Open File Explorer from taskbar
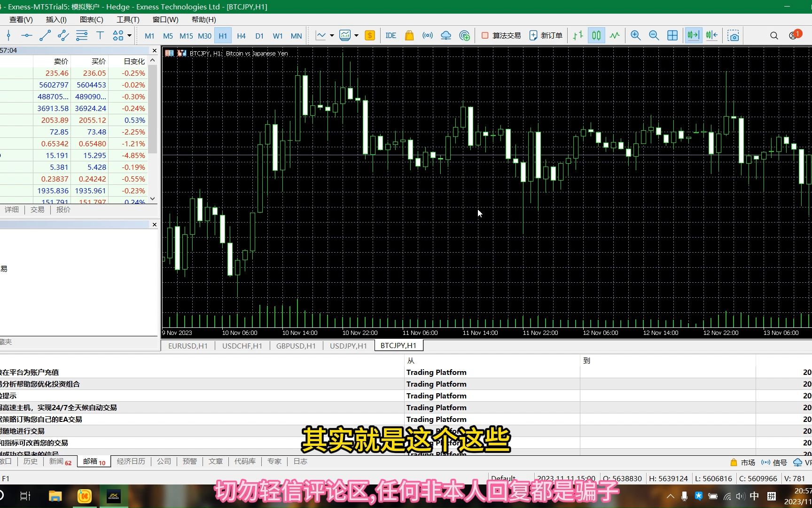Viewport: 812px width, 508px height. (x=55, y=496)
